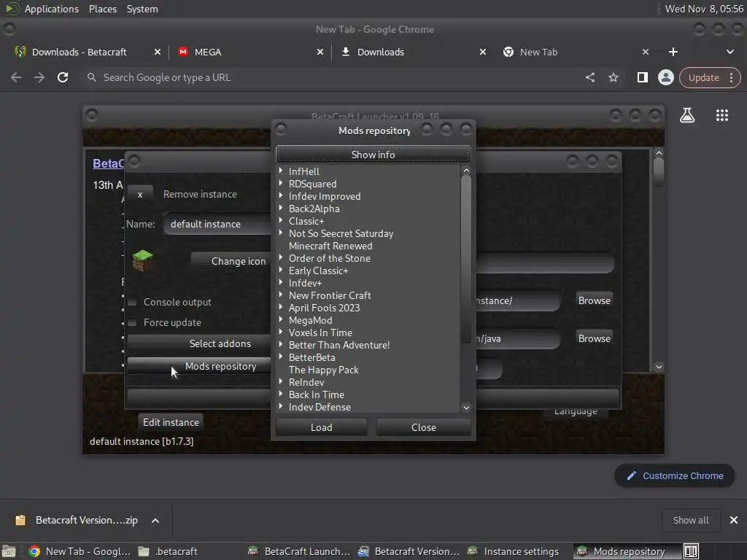This screenshot has width=747, height=560.
Task: Toggle the Console output checkbox
Action: tap(133, 303)
